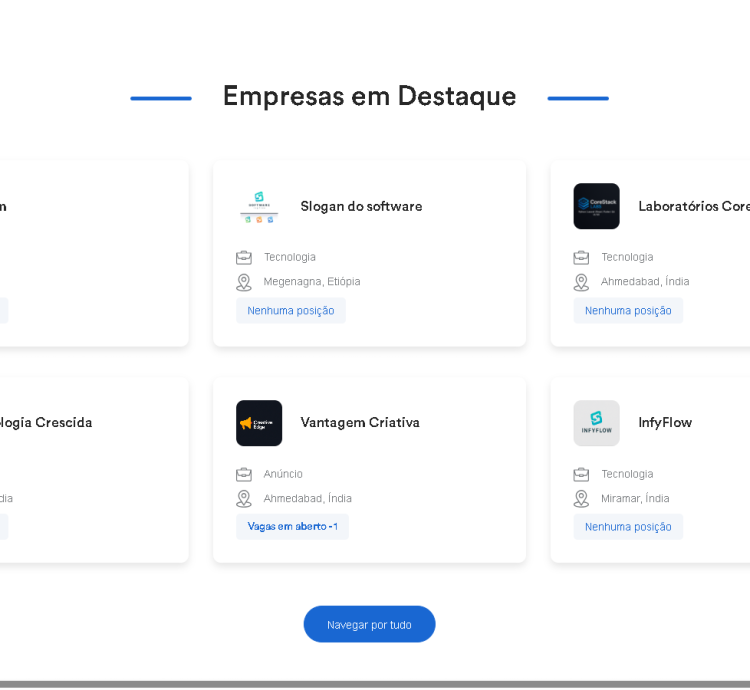
Task: Click location pin icon beside Miramar, Índia
Action: (x=581, y=498)
